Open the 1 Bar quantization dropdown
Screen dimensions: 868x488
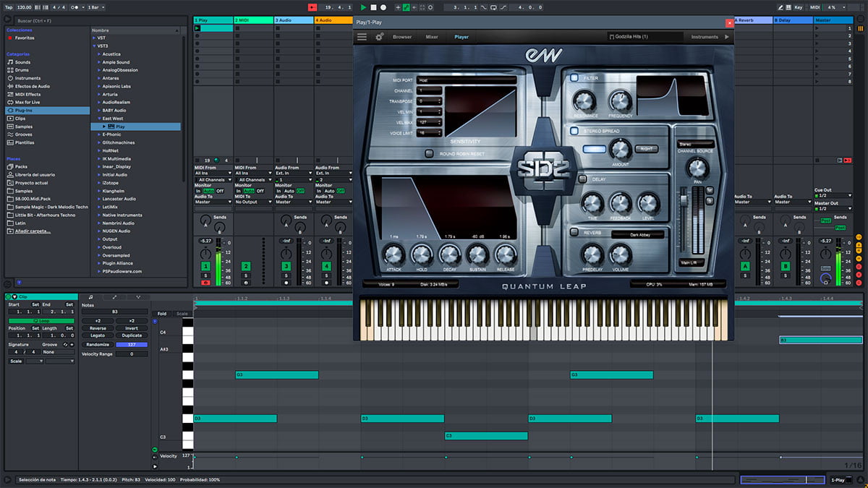click(x=95, y=7)
